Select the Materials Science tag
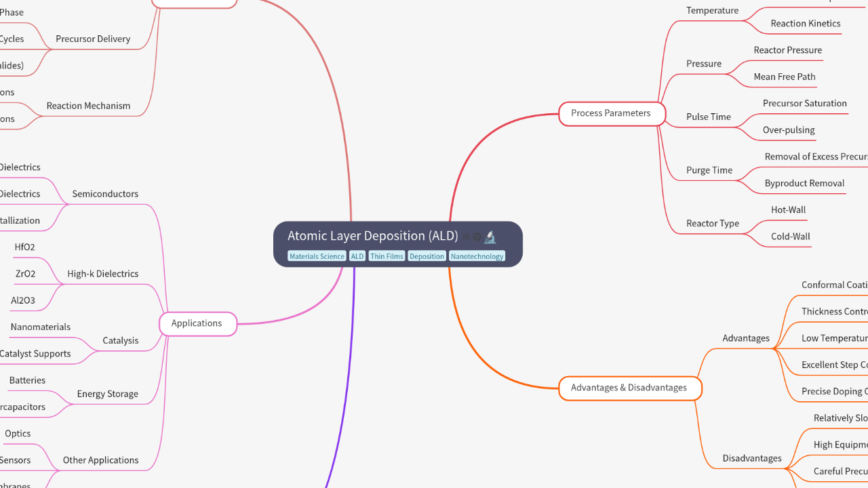The image size is (868, 488). click(317, 256)
